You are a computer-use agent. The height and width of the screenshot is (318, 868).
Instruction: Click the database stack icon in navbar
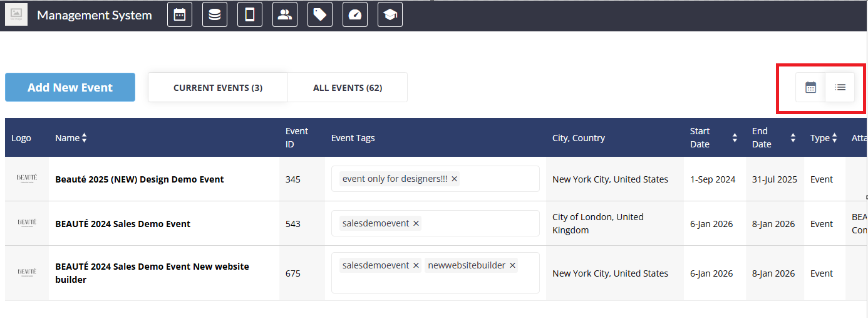click(x=215, y=15)
